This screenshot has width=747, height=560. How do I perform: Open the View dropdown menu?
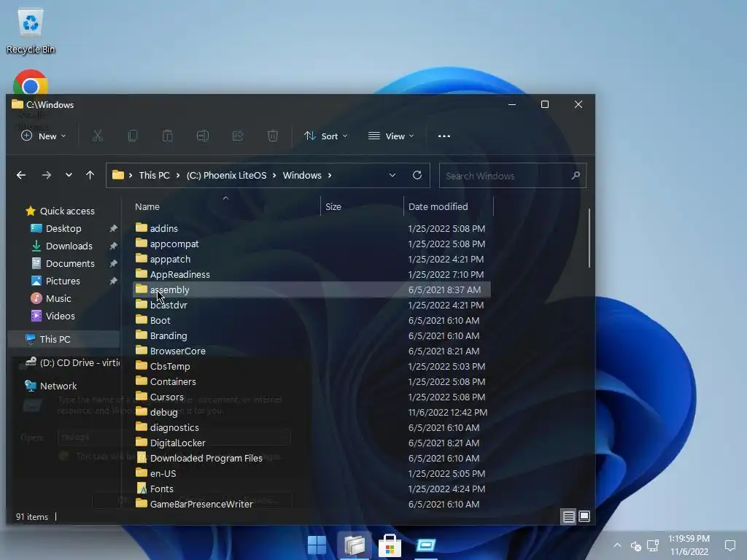click(x=391, y=136)
